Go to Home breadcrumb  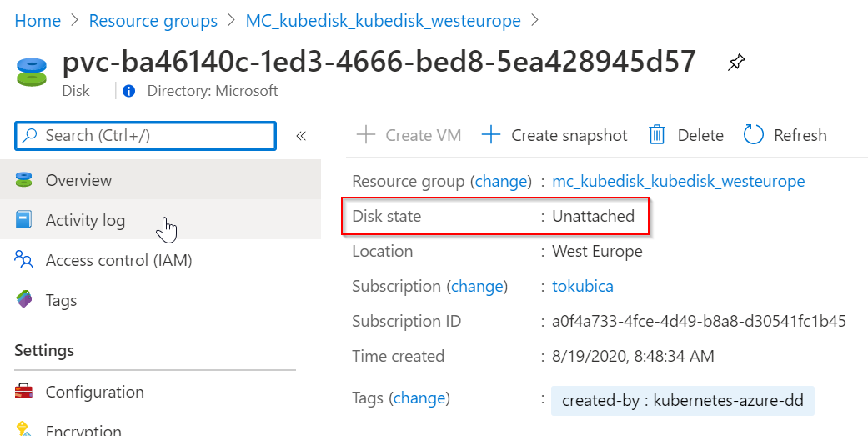(38, 21)
